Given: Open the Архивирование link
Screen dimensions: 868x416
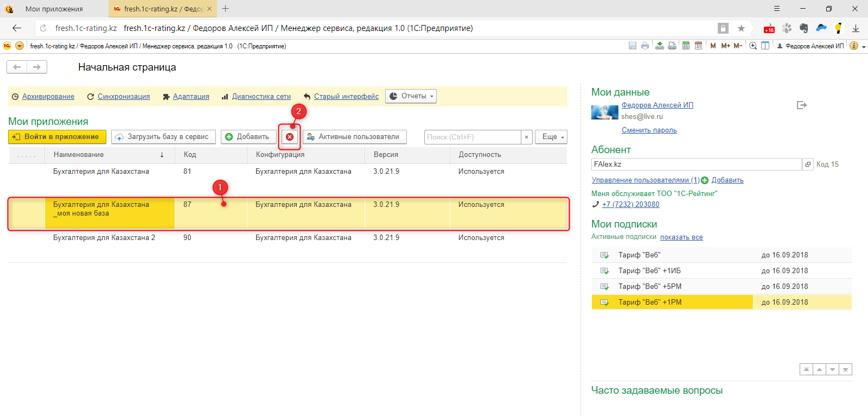Looking at the screenshot, I should click(48, 97).
